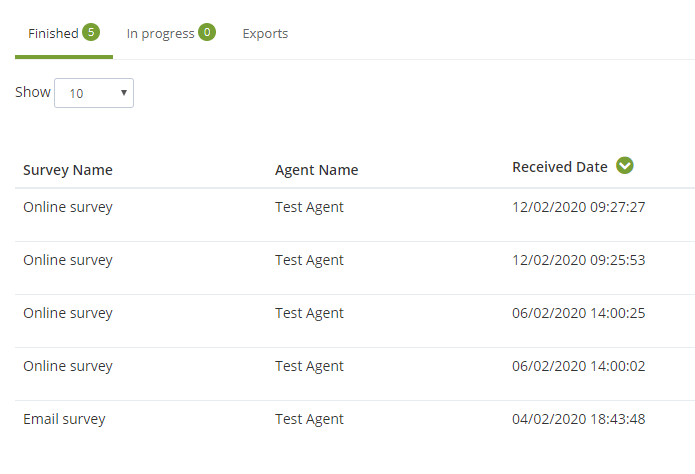Sort by Agent Name column header

pyautogui.click(x=316, y=170)
